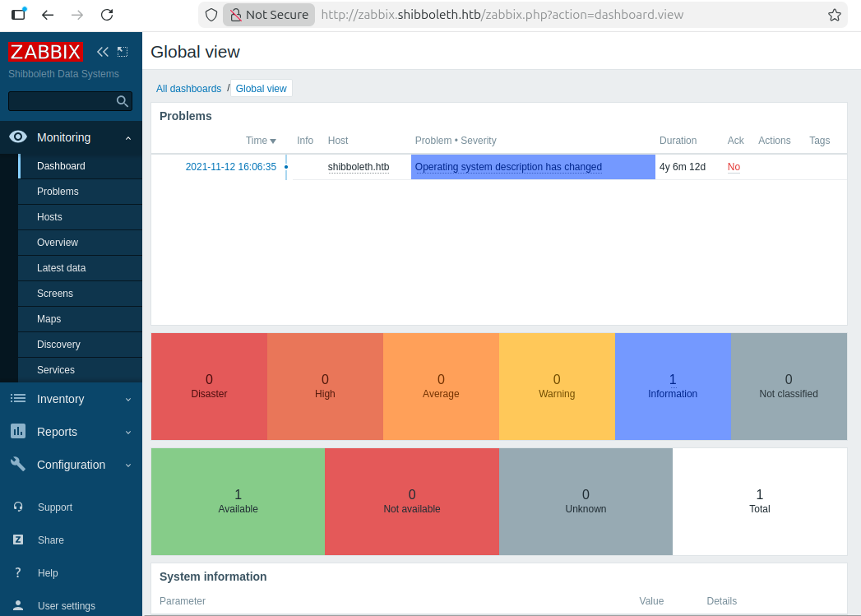Click the Not available hosts red tile

tap(412, 501)
